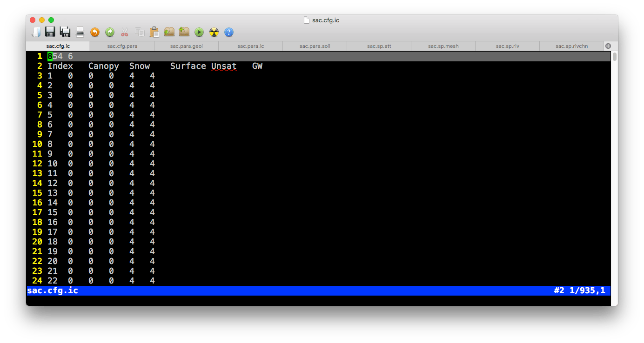This screenshot has width=644, height=343.
Task: Click the word 'Snow' in line 2
Action: tap(140, 66)
